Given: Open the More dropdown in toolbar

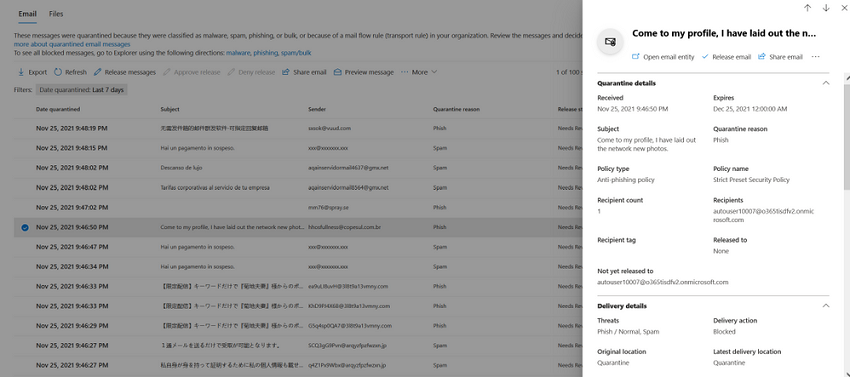Looking at the screenshot, I should [x=419, y=72].
